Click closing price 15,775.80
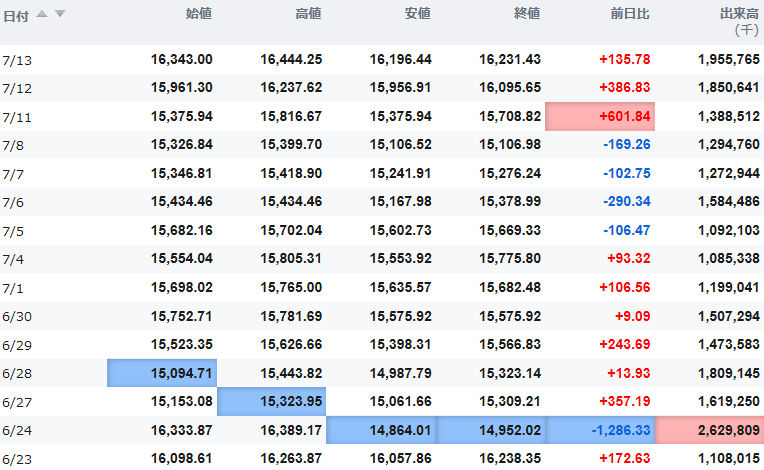This screenshot has width=764, height=470. point(510,258)
